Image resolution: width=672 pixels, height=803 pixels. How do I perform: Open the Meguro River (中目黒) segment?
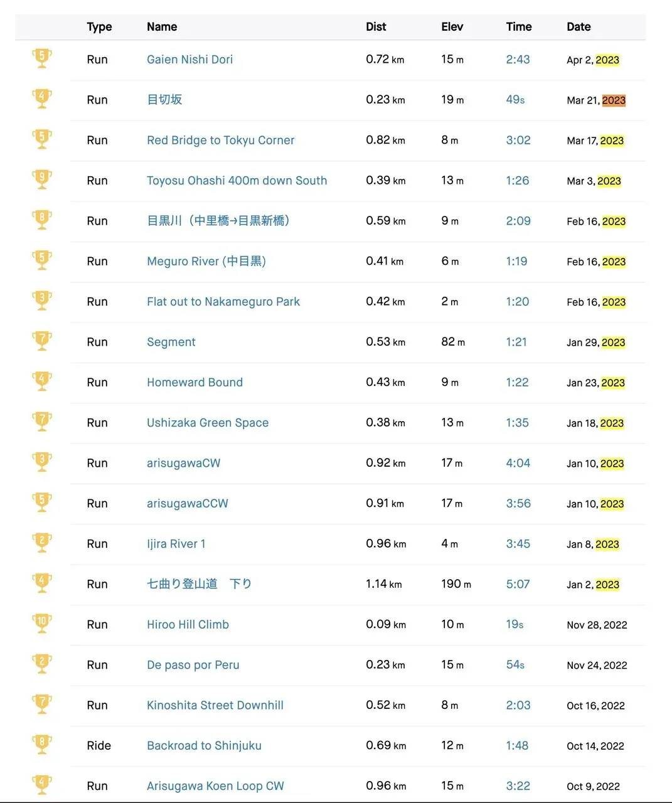click(206, 261)
